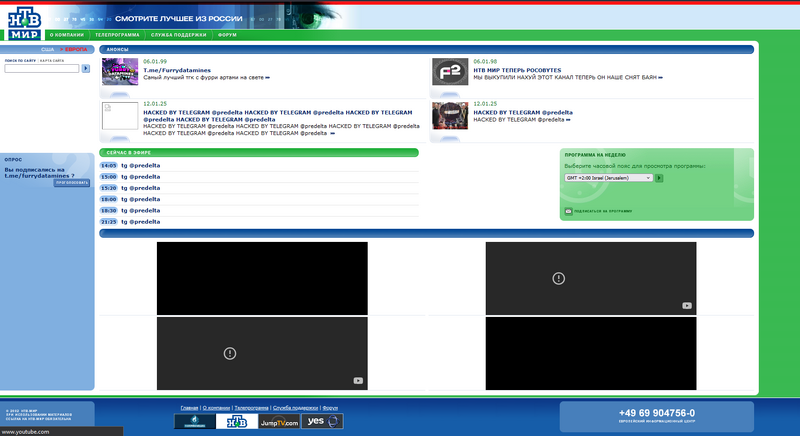
Task: Click the НТВ Мир logo
Action: pyautogui.click(x=24, y=23)
